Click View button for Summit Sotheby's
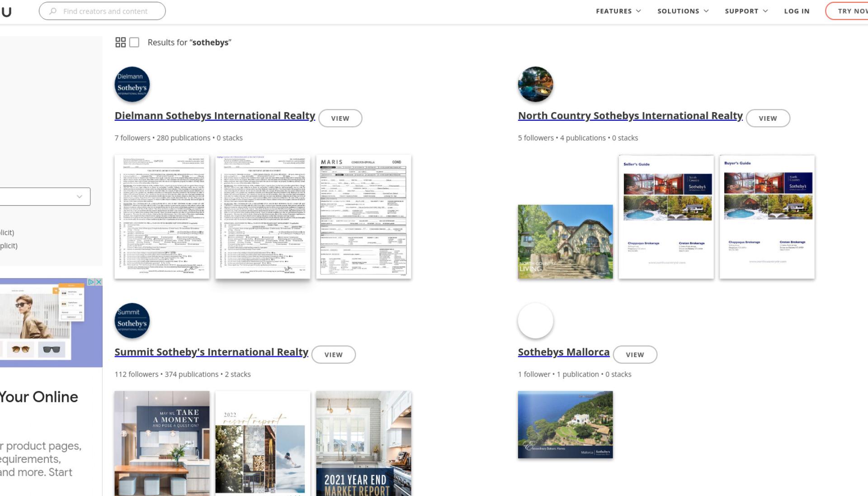Screen dimensions: 868x496 click(x=334, y=355)
